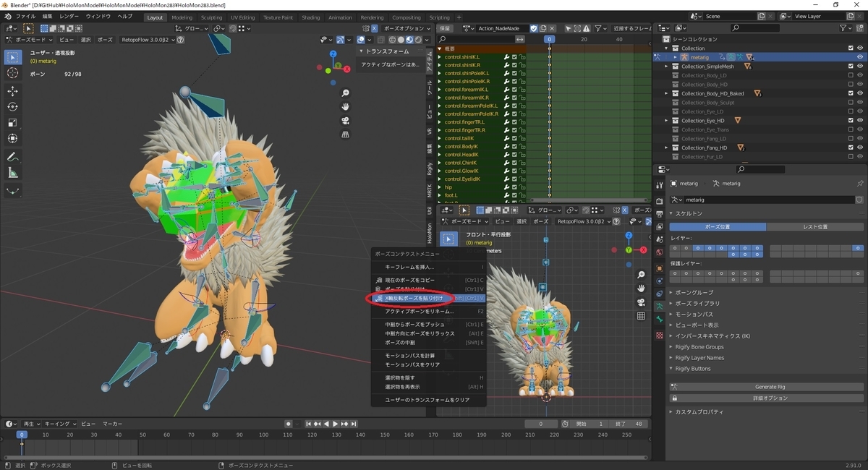The width and height of the screenshot is (868, 470).
Task: Select the box select tool in left viewport toolbar
Action: coord(13,57)
